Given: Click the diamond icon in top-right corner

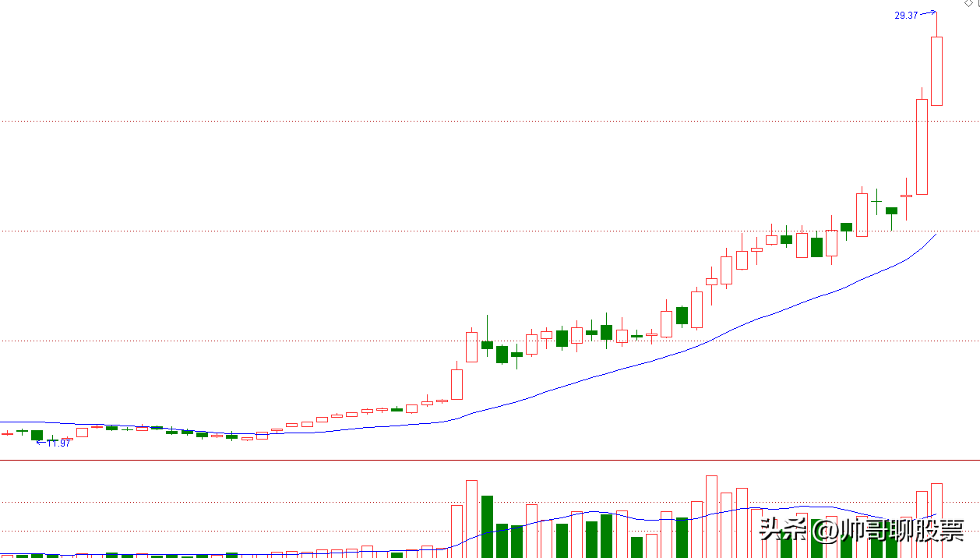Looking at the screenshot, I should (x=969, y=3).
